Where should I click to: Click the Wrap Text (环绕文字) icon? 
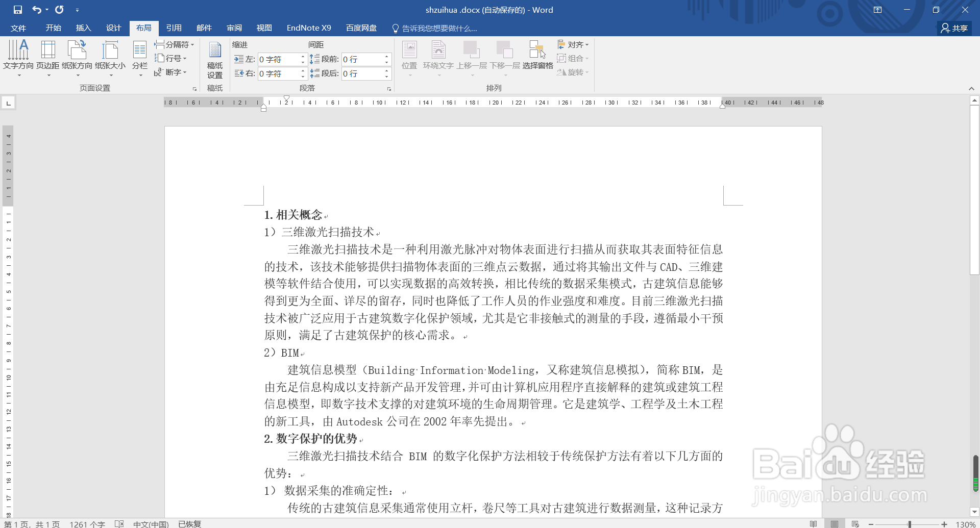click(x=438, y=58)
